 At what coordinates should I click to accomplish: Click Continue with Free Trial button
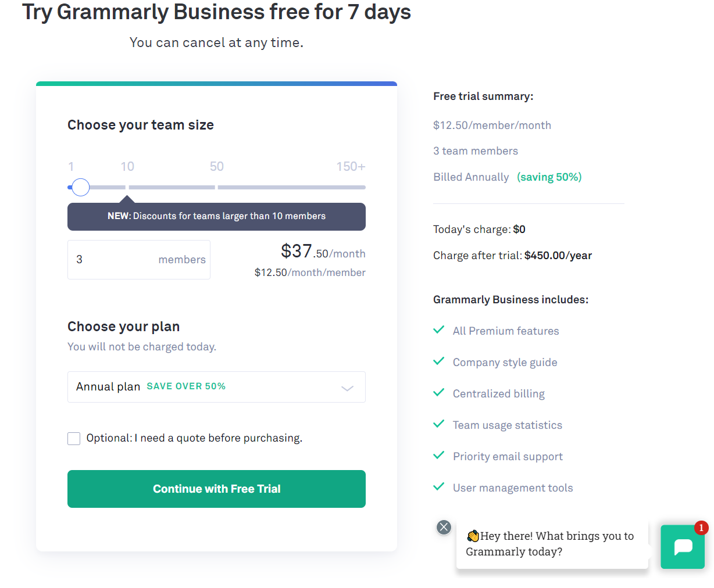tap(216, 489)
